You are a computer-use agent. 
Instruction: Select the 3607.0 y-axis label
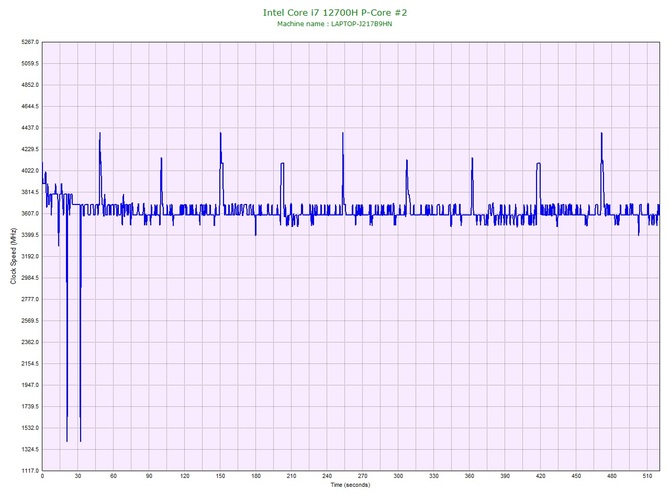[x=30, y=213]
